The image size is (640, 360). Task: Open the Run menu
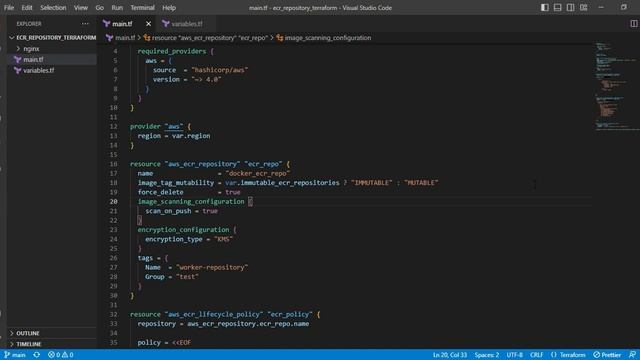(x=117, y=7)
